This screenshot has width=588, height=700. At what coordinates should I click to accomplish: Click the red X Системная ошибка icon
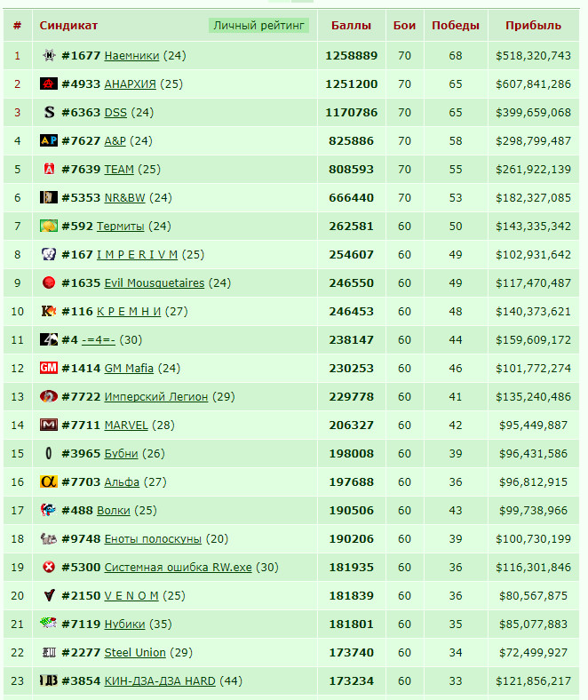[49, 567]
